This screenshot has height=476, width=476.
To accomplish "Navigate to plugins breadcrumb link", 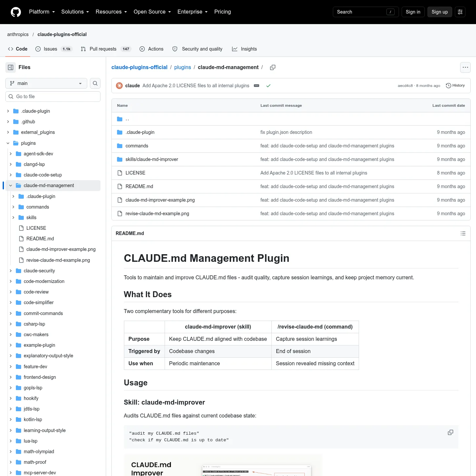I will coord(182,67).
